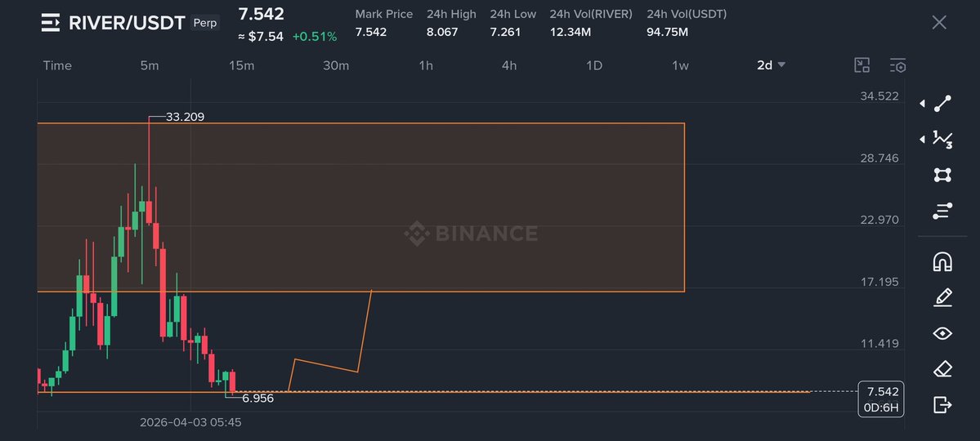Click the Perp contract badge
Viewport: 980px width, 441px height.
[205, 23]
